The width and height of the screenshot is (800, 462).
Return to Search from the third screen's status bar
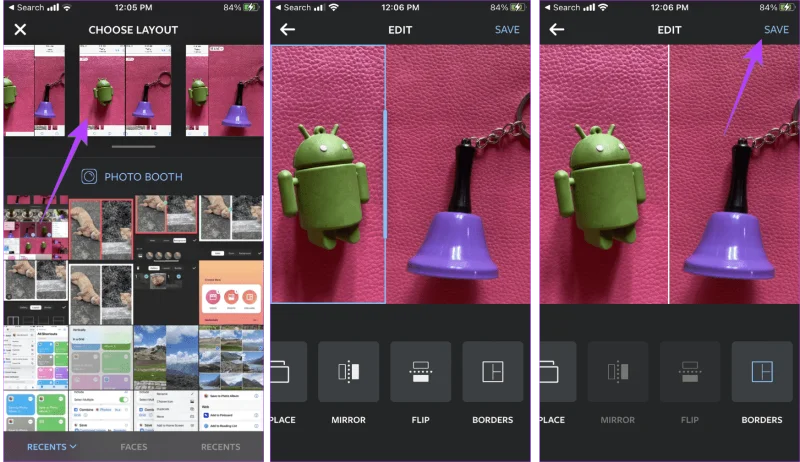click(x=562, y=8)
